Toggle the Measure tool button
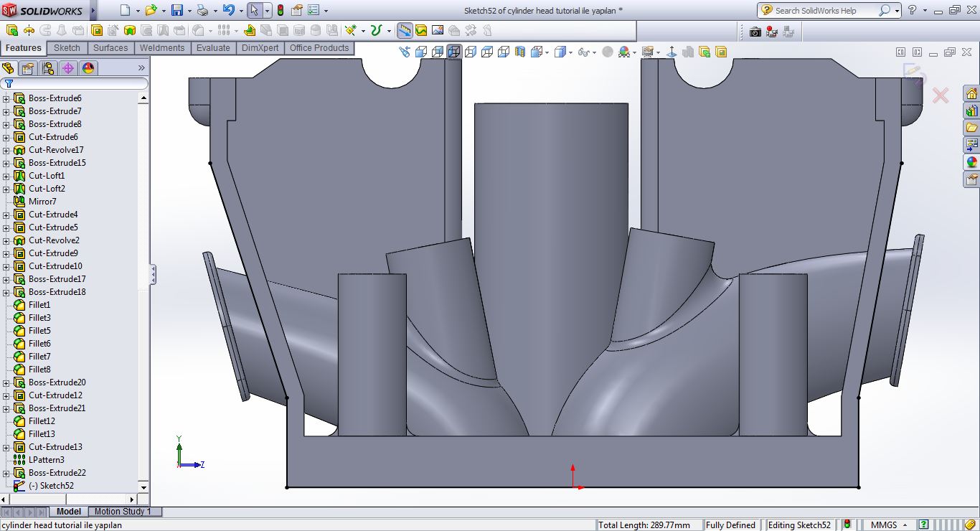Viewport: 980px width, 531px height. (x=405, y=30)
